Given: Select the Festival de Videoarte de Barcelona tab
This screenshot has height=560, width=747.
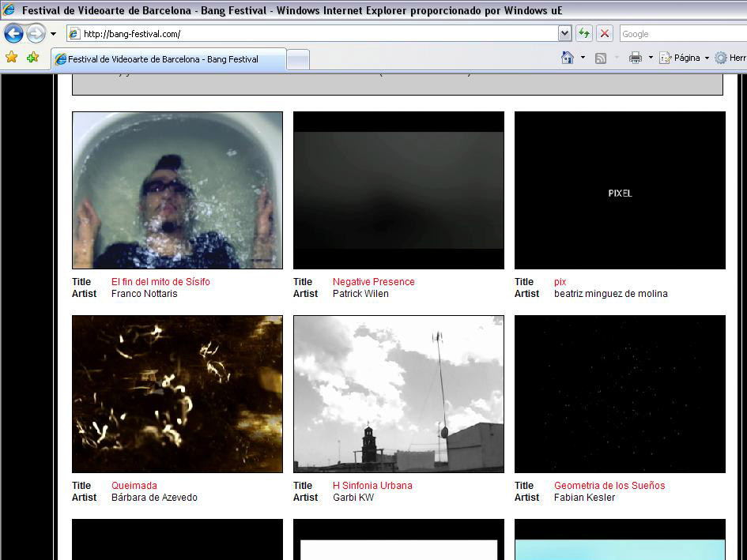Looking at the screenshot, I should pos(168,59).
